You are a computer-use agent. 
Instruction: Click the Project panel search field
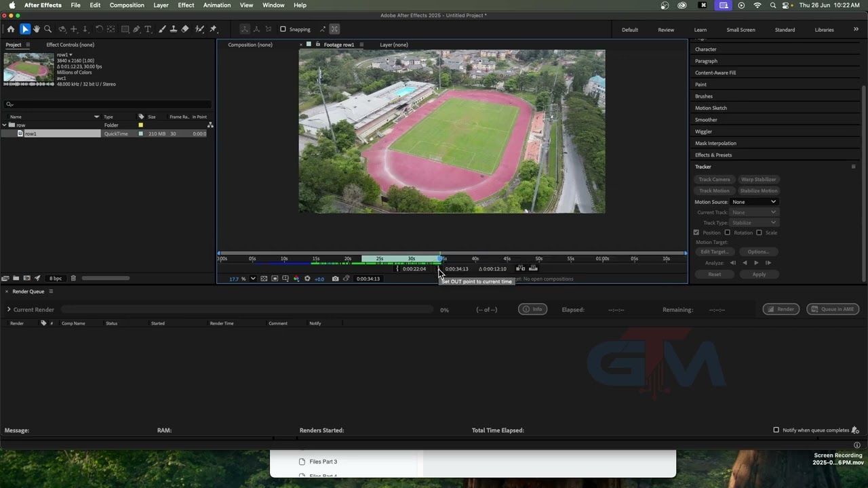tap(107, 104)
